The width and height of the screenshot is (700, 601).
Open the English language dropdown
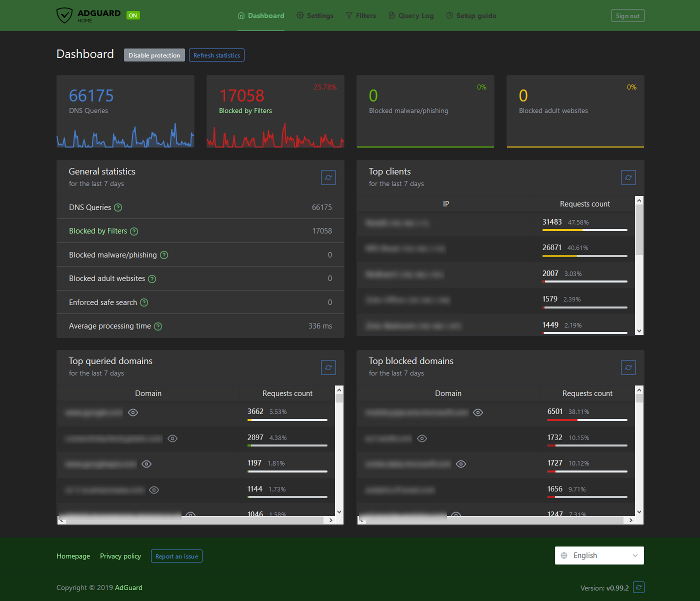tap(599, 555)
